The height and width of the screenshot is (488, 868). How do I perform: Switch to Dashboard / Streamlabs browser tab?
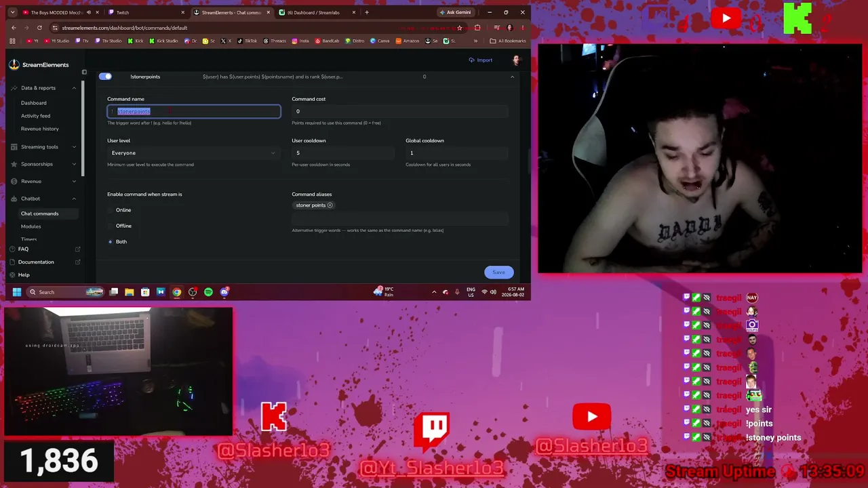(x=317, y=12)
